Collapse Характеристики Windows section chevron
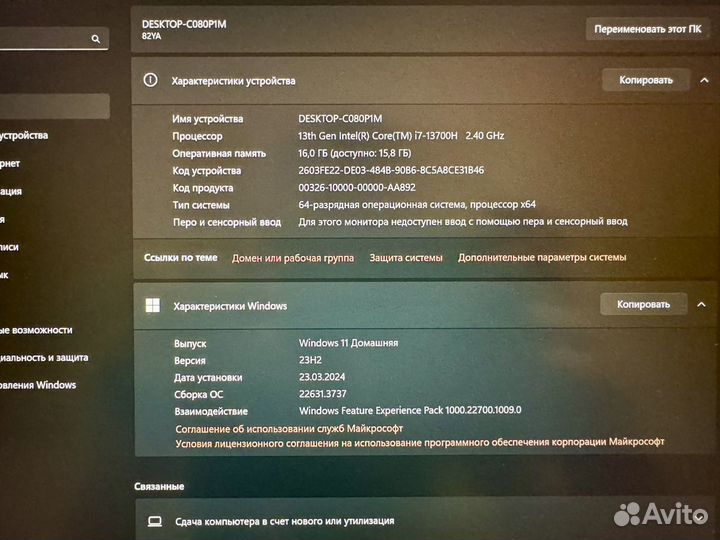The image size is (720, 540). [702, 304]
